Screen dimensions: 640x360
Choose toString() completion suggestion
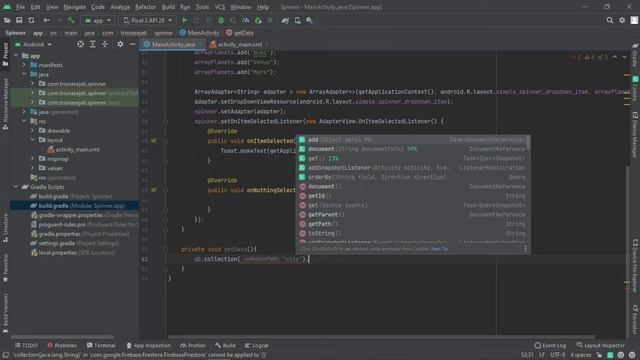tap(412, 233)
